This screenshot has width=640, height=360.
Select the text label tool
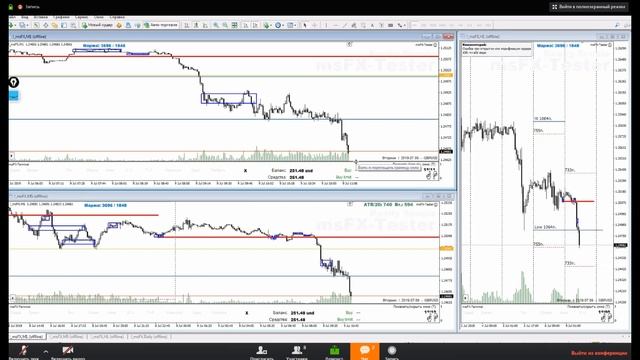click(x=381, y=25)
